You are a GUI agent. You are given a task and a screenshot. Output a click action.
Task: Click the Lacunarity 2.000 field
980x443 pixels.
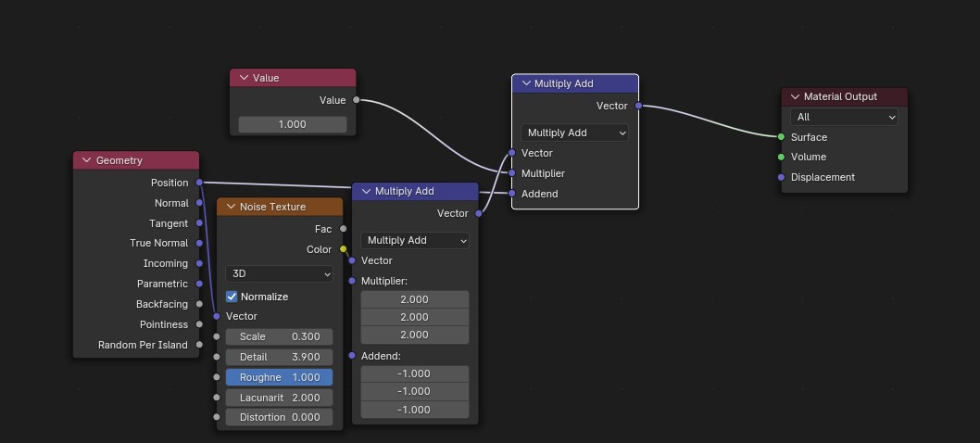[x=279, y=398]
